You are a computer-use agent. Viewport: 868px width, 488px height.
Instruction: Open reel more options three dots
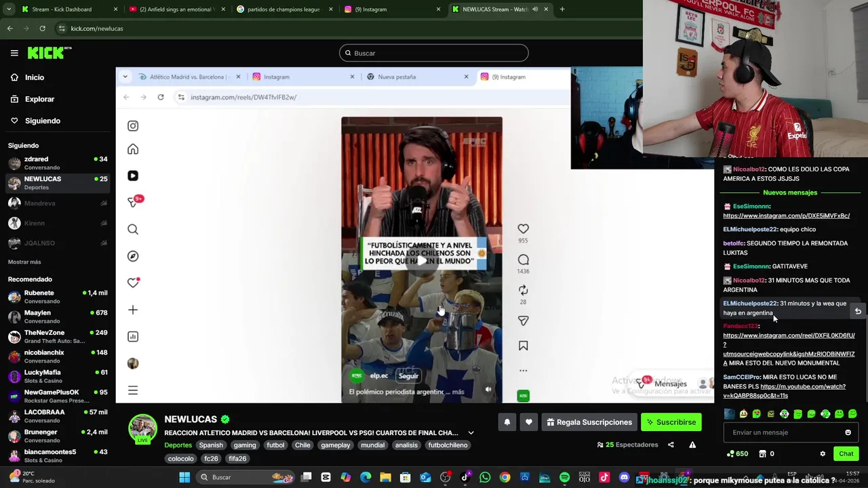coord(523,371)
